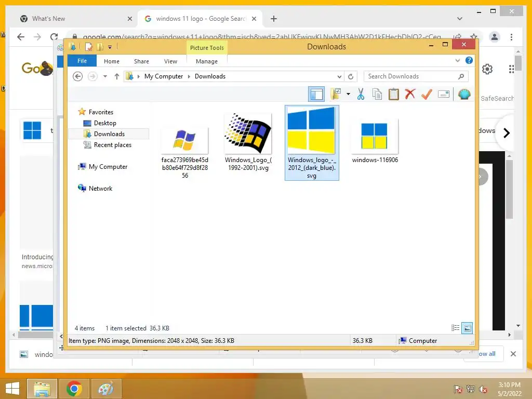Open Google quick settings gear icon
532x399 pixels.
[x=487, y=69]
